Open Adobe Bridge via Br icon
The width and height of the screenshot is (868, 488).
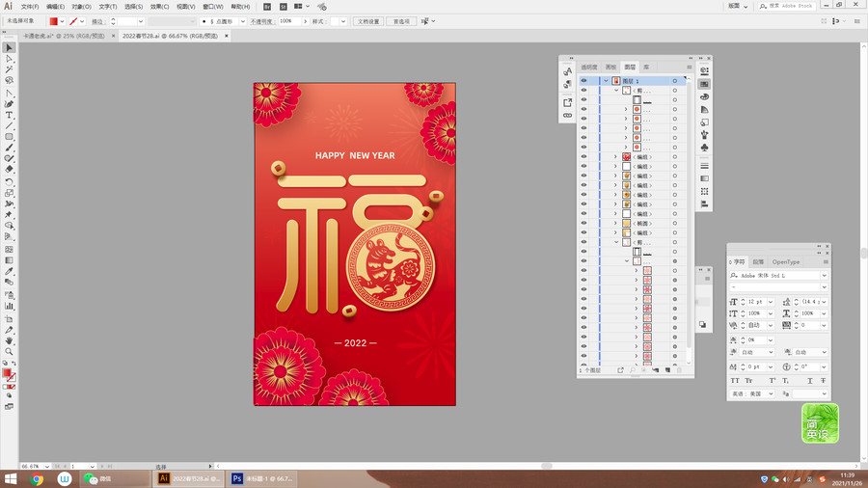pyautogui.click(x=267, y=7)
